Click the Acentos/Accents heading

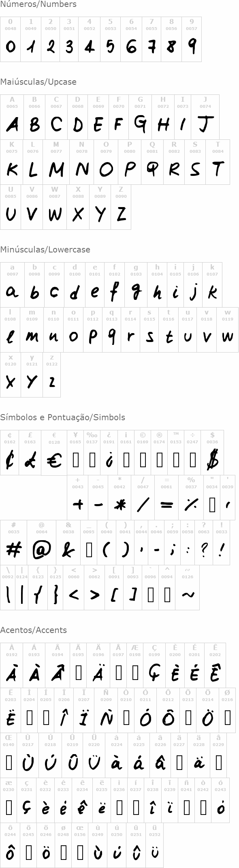coord(33,630)
